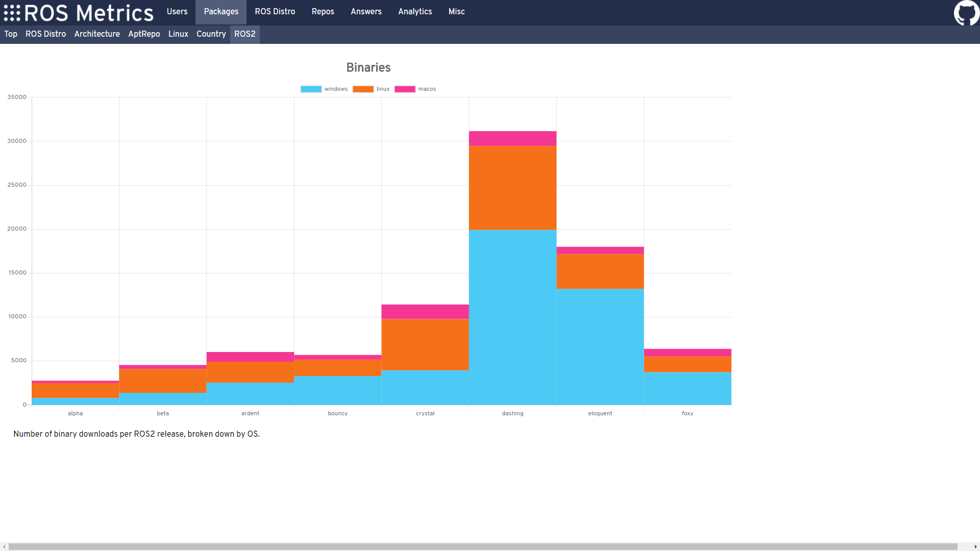Viewport: 980px width, 551px height.
Task: Open the Repos menu
Action: [x=323, y=12]
